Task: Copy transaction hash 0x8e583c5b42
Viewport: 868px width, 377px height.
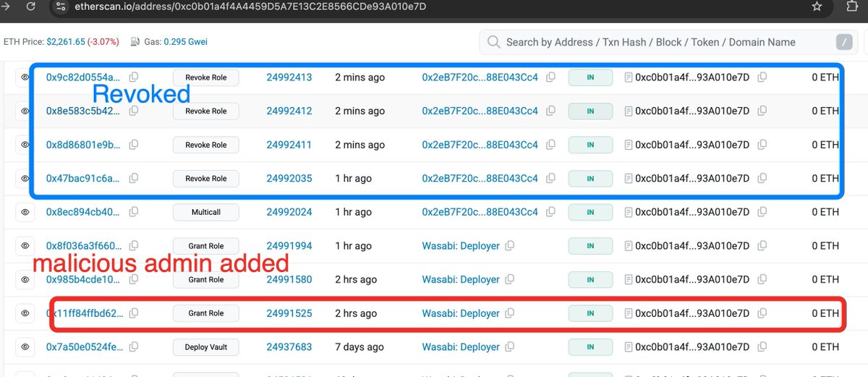Action: (x=133, y=111)
